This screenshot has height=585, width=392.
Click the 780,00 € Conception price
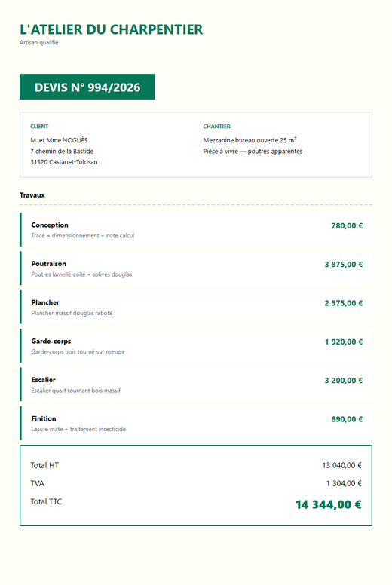click(x=347, y=225)
